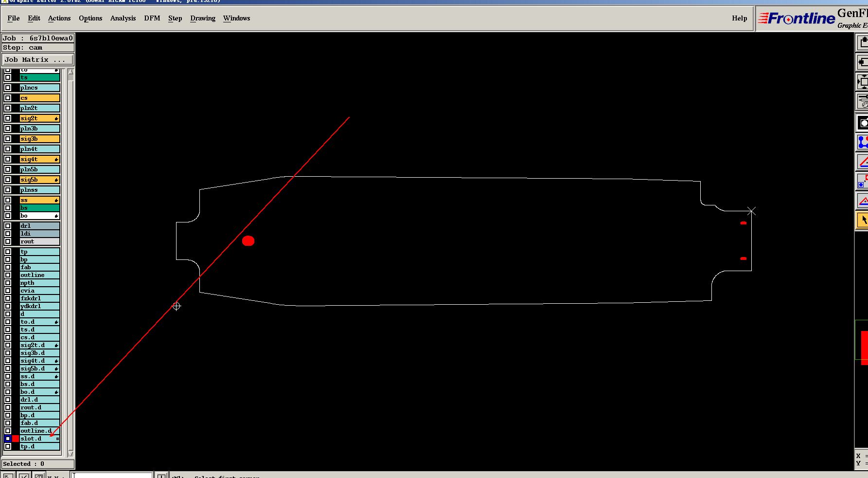The height and width of the screenshot is (478, 868).
Task: Select the yellow arrow pointer tool
Action: point(863,220)
